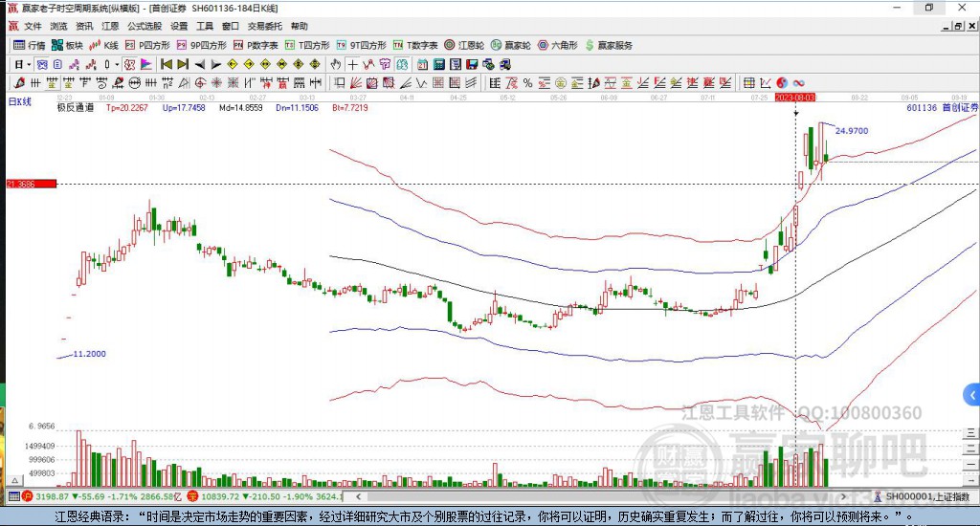
Task: Open the 行情 quotes view
Action: click(29, 45)
